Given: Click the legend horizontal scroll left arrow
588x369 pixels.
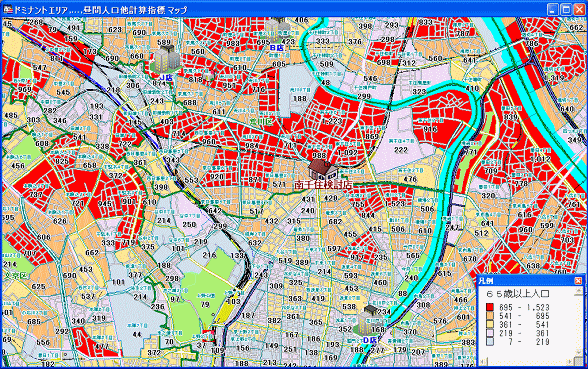Looking at the screenshot, I should pos(482,362).
